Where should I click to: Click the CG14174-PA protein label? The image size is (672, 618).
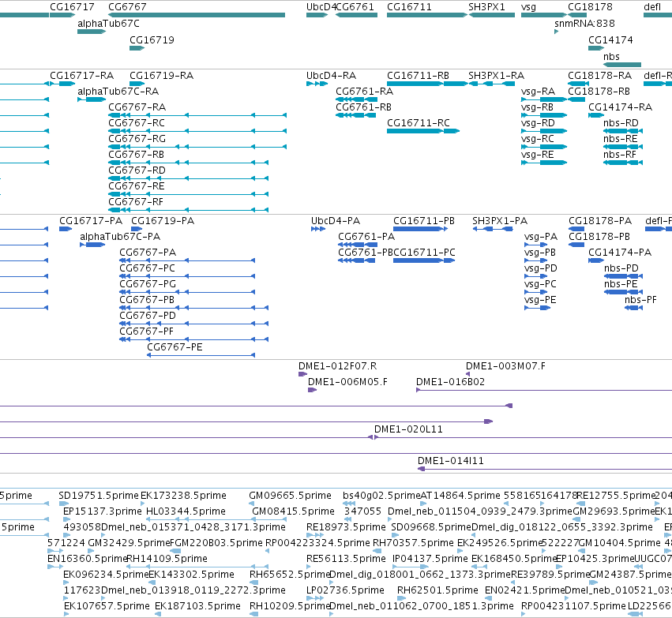620,253
